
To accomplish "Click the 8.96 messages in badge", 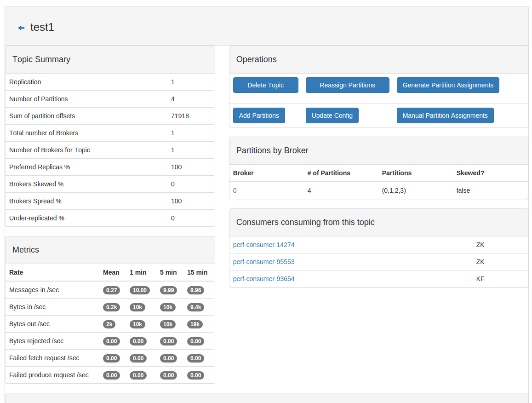I will tap(195, 290).
